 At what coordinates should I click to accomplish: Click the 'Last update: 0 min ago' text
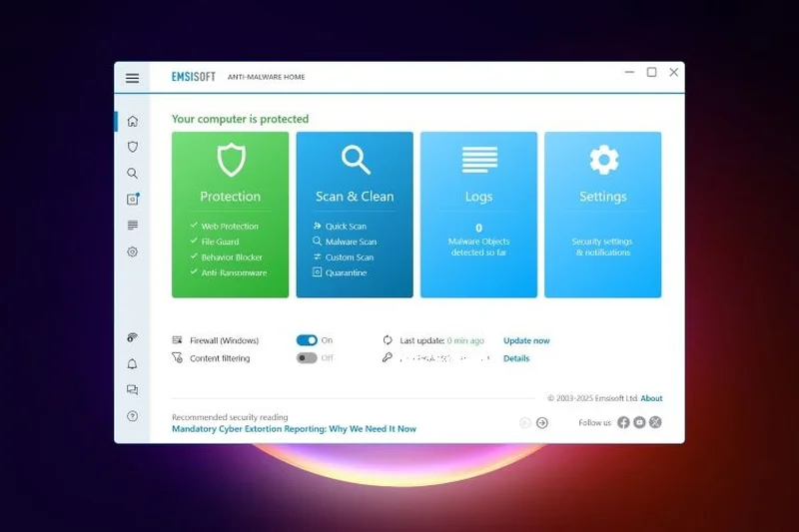pyautogui.click(x=441, y=340)
